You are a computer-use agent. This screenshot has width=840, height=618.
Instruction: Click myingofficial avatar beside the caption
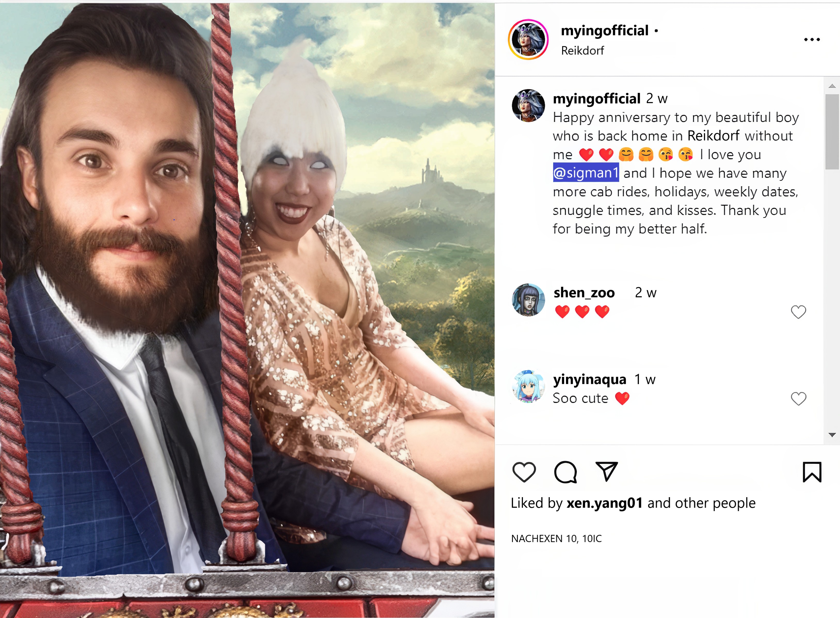(x=528, y=106)
